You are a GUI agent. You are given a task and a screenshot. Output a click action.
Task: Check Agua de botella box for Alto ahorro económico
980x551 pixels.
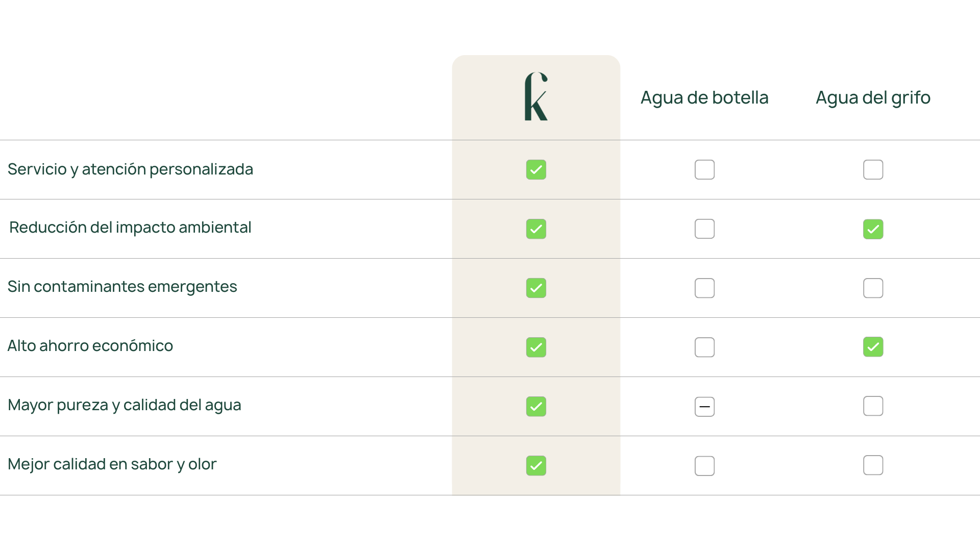click(704, 347)
